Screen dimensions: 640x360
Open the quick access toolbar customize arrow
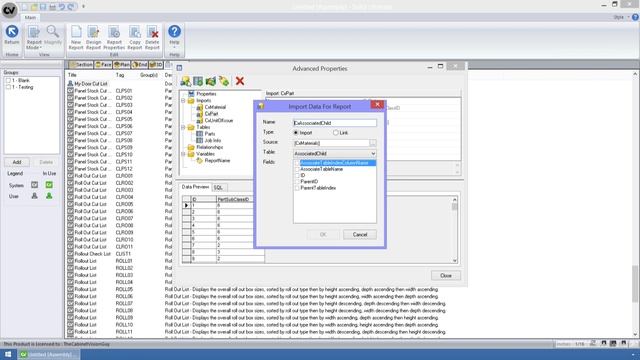[x=83, y=7]
